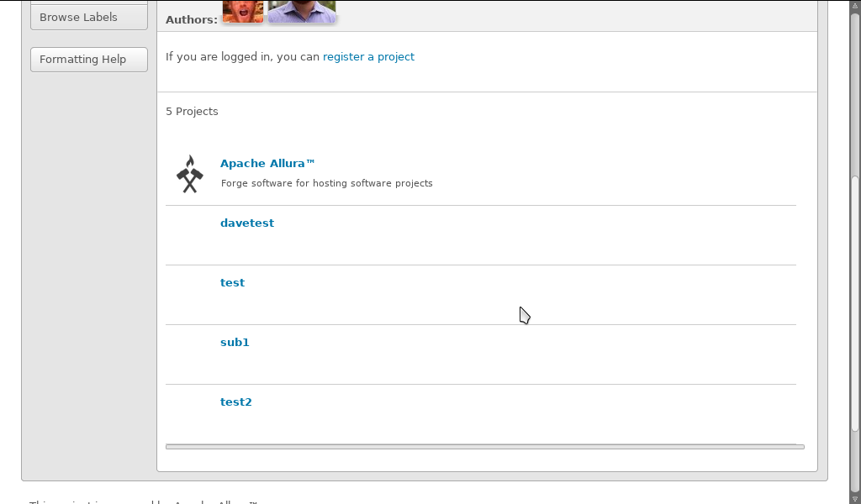Go to the sub1 project
Image resolution: width=861 pixels, height=504 pixels.
pos(235,343)
